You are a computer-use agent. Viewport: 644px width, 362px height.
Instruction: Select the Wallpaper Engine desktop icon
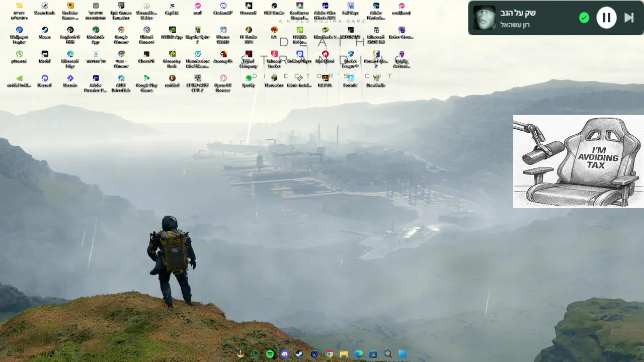[x=19, y=34]
